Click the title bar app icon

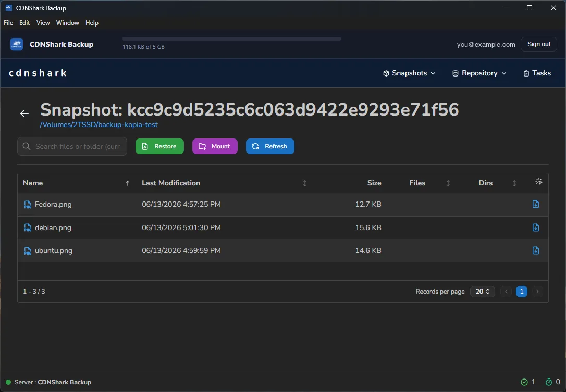[9, 8]
